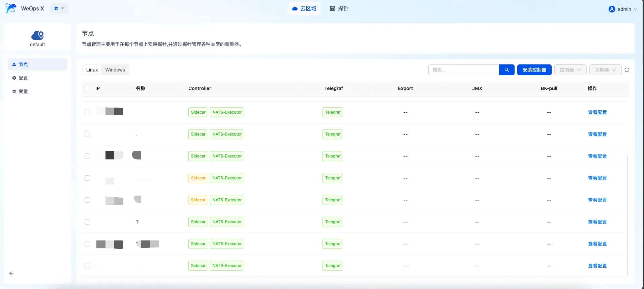Select the Windows tab
Screen dimensions: 644x289
[x=115, y=70]
